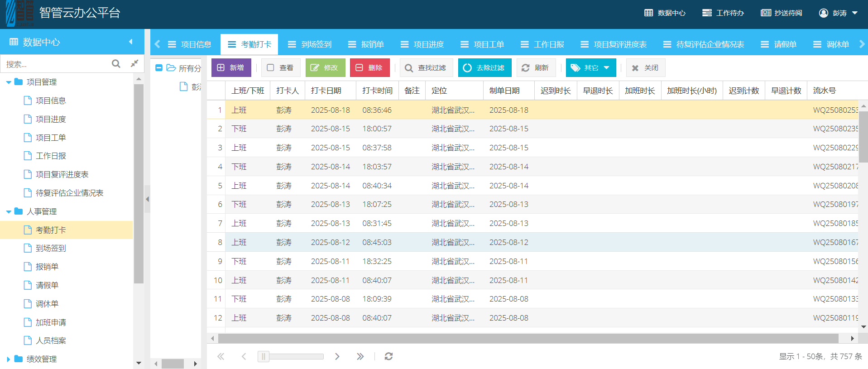Go to next page icon
The image size is (868, 369).
pyautogui.click(x=337, y=357)
